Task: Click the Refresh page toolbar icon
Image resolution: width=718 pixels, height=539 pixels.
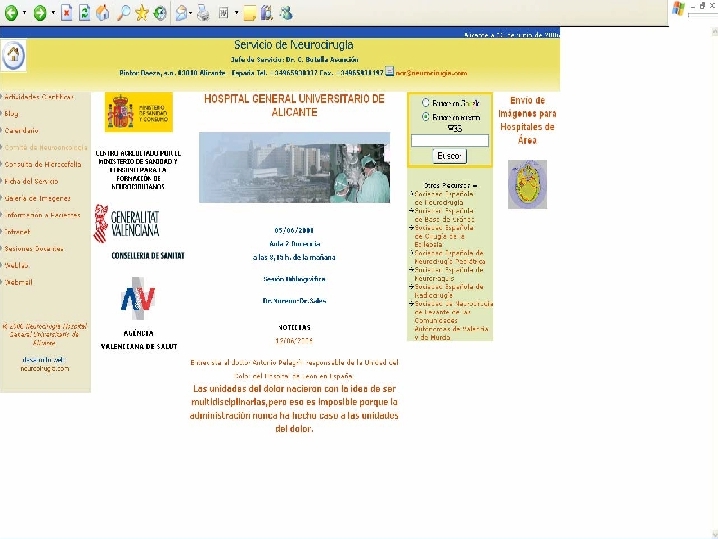Action: (x=84, y=13)
